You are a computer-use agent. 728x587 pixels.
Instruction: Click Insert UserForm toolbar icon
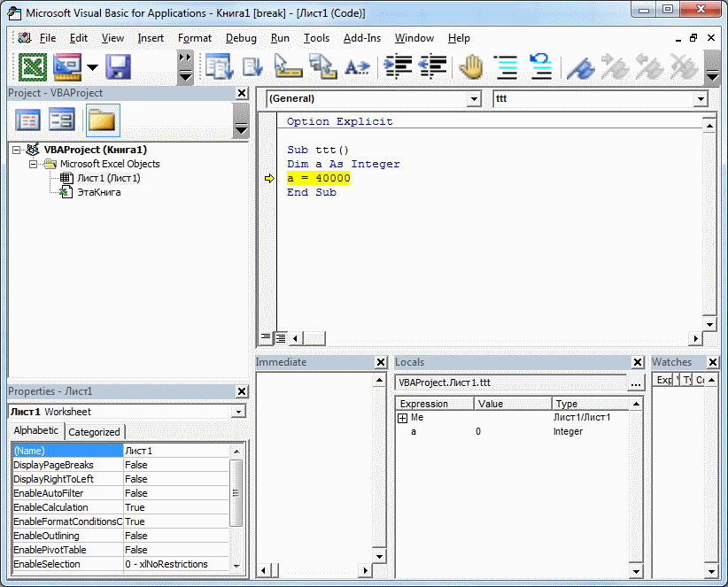(x=67, y=66)
